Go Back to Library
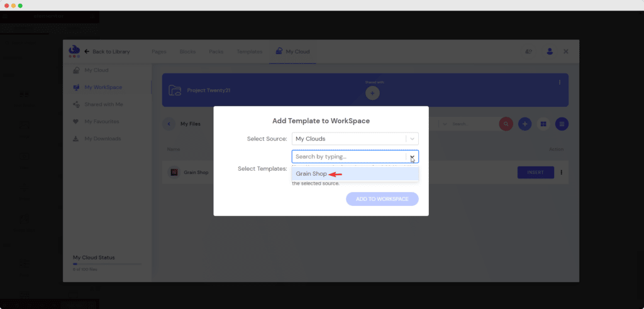 pyautogui.click(x=107, y=51)
